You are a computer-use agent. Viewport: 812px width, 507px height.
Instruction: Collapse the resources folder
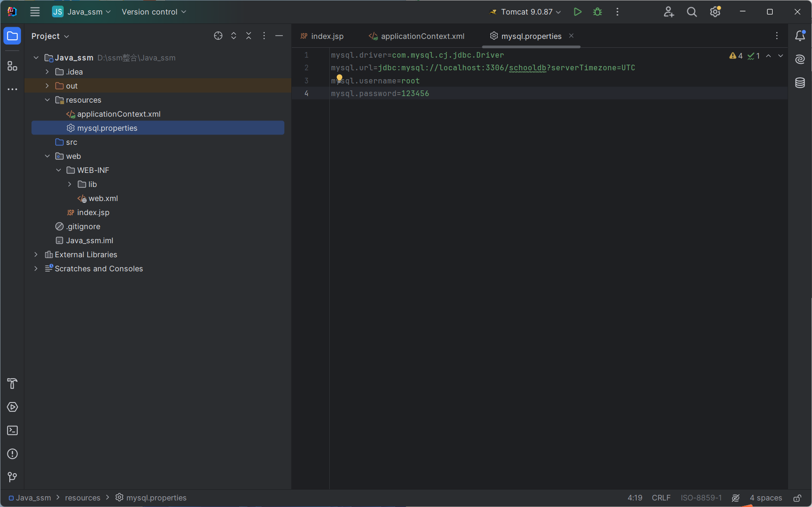coord(47,100)
